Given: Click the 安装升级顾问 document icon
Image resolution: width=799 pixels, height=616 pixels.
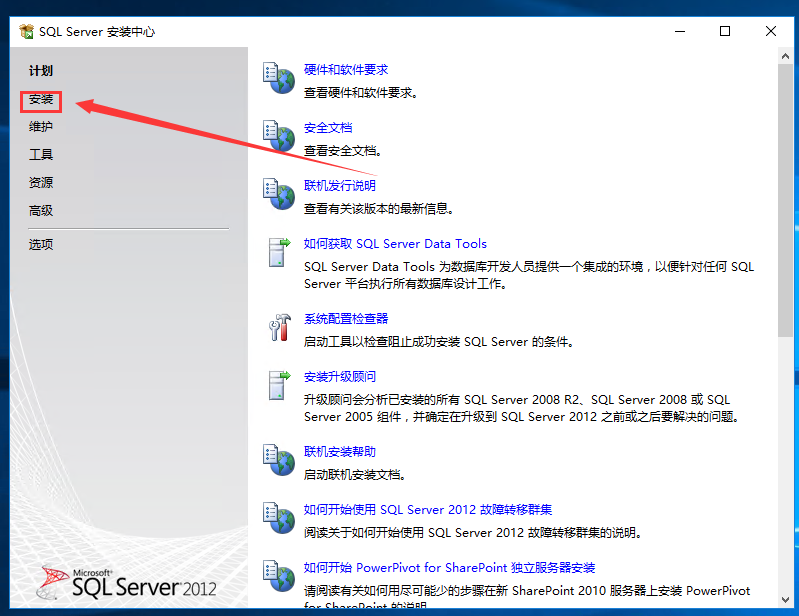Looking at the screenshot, I should pyautogui.click(x=277, y=386).
